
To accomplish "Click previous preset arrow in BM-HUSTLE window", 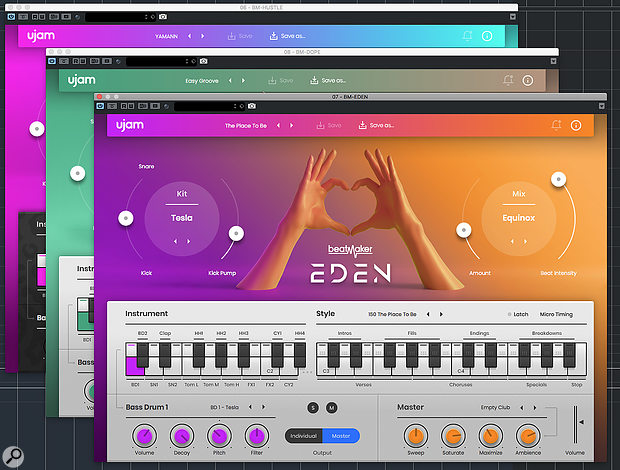I will coord(190,36).
